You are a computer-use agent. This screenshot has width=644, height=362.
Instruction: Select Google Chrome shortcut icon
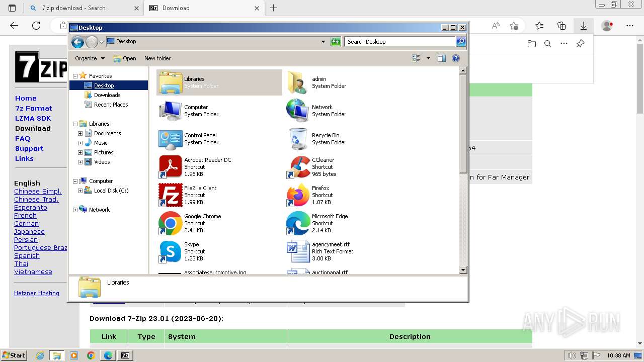coord(171,223)
